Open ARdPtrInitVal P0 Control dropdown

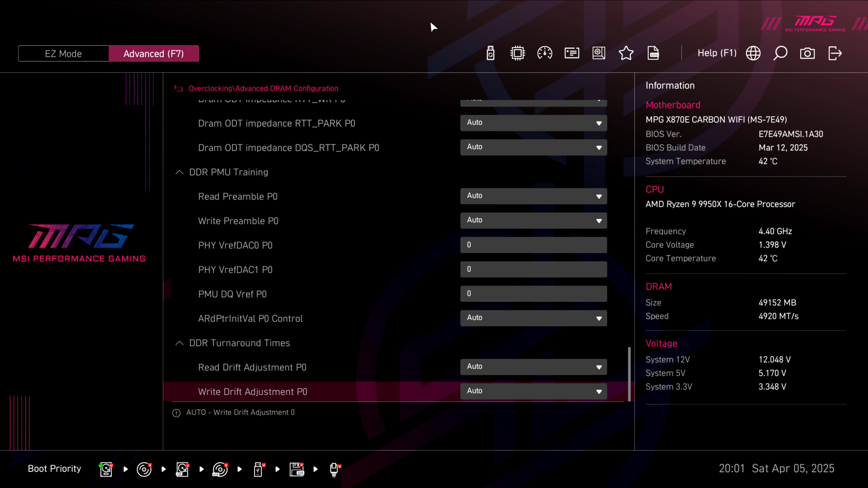(533, 318)
